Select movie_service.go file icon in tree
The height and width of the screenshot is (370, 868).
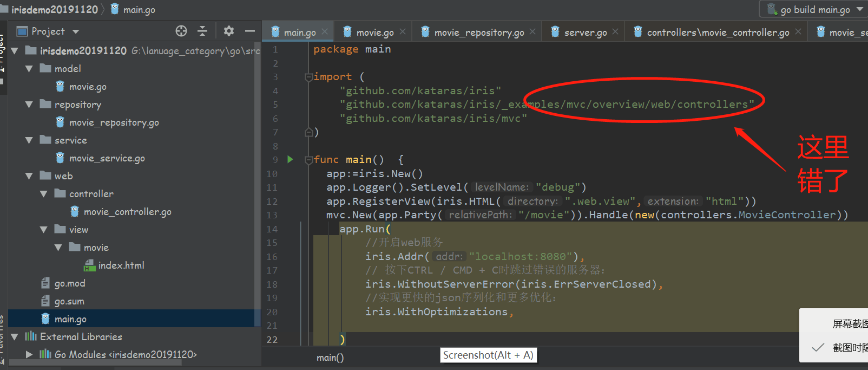60,158
